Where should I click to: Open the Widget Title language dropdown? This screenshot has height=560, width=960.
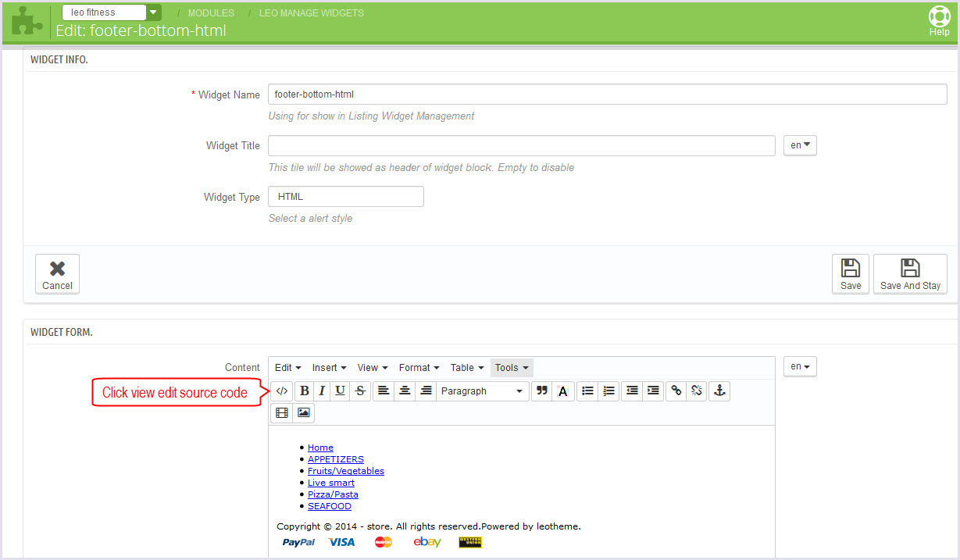pos(800,145)
